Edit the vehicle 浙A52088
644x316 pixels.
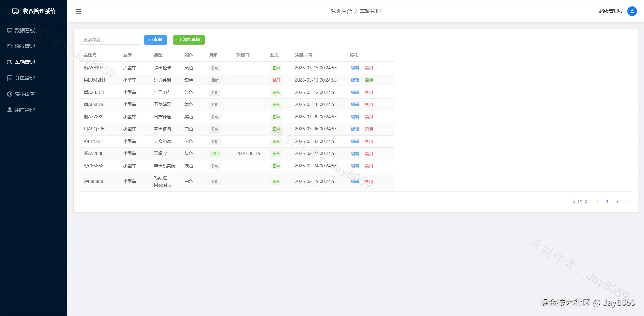(x=355, y=154)
